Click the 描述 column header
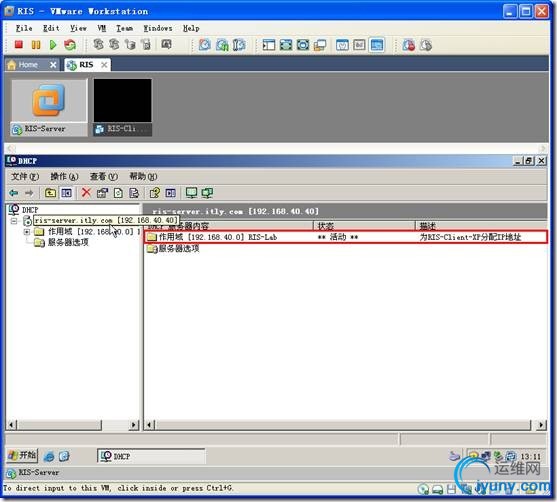557x502 pixels. pos(481,226)
